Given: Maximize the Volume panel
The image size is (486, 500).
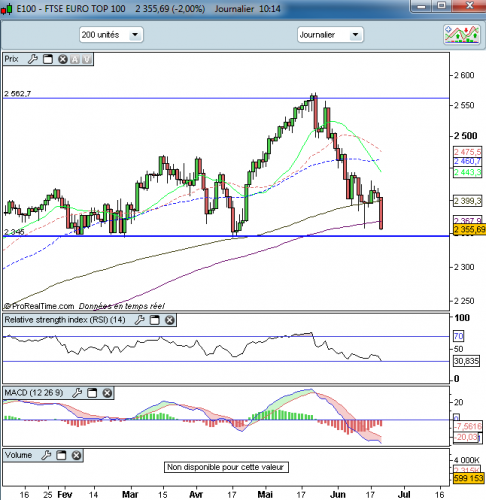Looking at the screenshot, I should click(x=61, y=455).
